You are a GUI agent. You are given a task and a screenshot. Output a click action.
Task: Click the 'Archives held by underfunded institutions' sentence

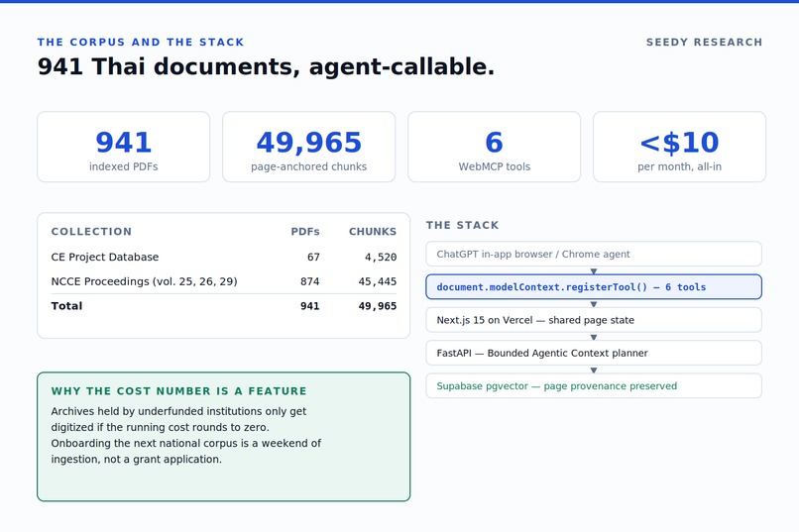click(x=178, y=419)
